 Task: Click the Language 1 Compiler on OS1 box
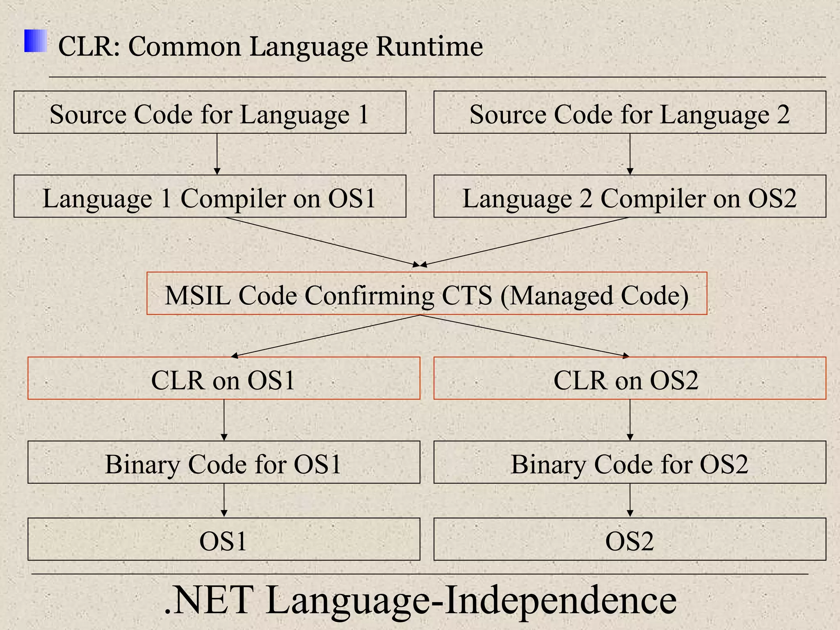(210, 196)
